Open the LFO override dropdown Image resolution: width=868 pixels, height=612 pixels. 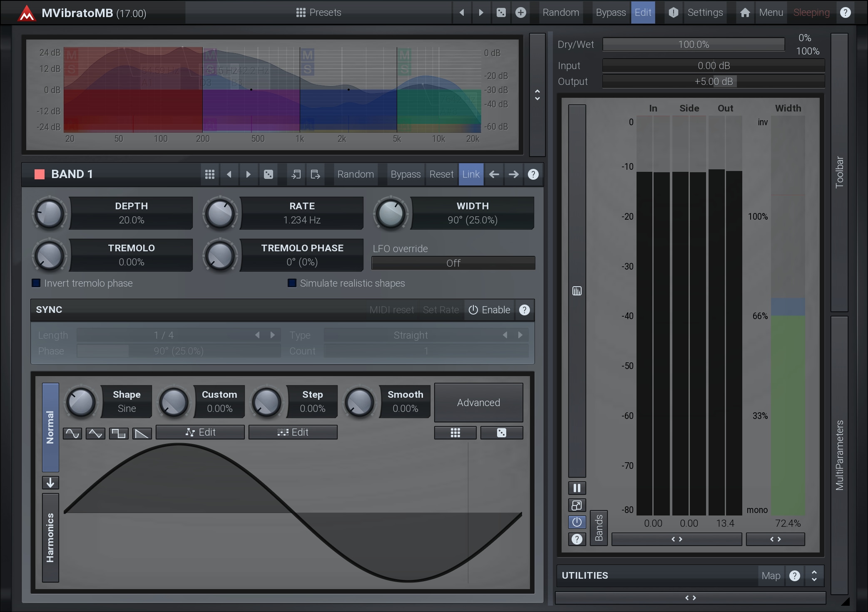tap(453, 263)
